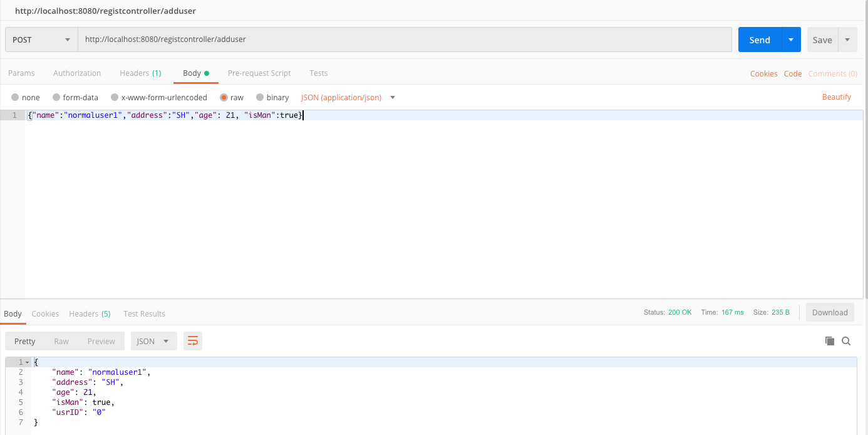Expand JSON (application/json) content type dropdown
868x435 pixels.
(x=348, y=98)
